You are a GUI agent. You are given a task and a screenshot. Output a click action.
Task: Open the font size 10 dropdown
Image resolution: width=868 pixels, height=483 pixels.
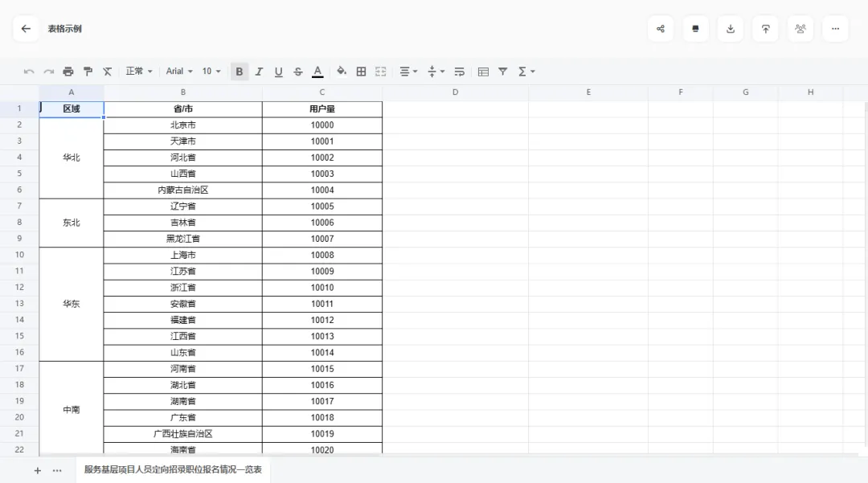point(211,72)
